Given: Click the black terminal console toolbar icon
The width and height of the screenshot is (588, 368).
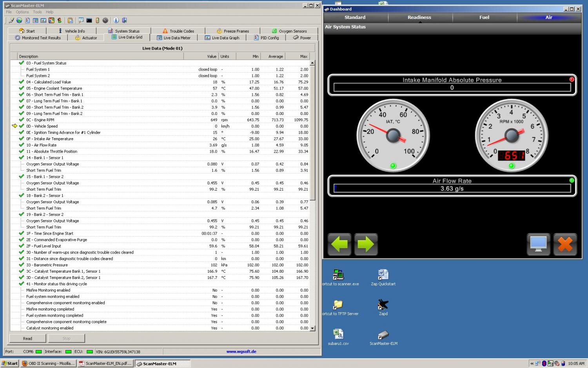Looking at the screenshot, I should coord(89,20).
